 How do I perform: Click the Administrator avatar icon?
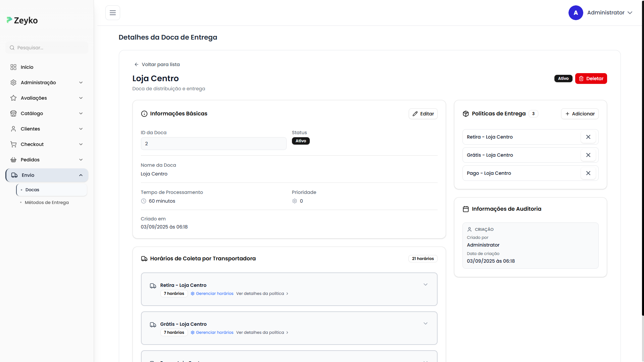pos(576,13)
